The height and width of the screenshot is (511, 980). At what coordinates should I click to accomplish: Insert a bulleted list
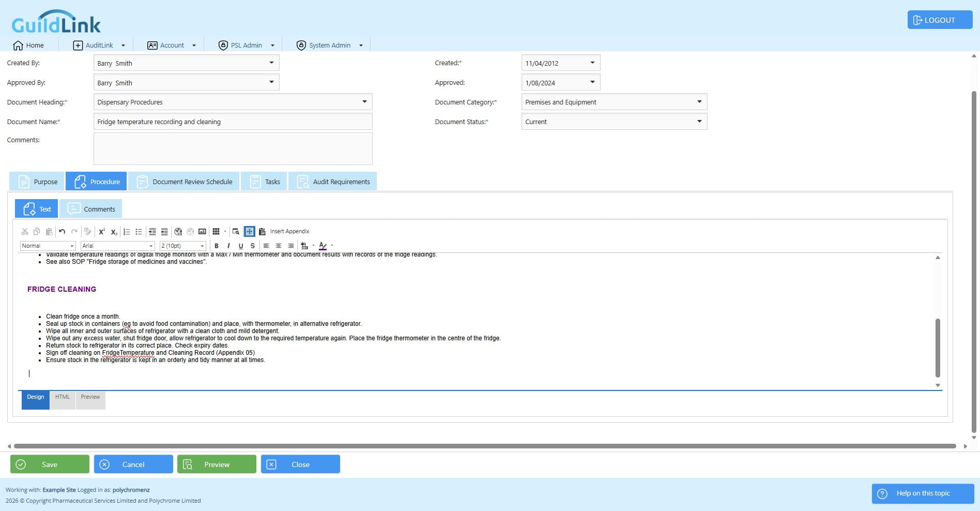click(x=139, y=232)
